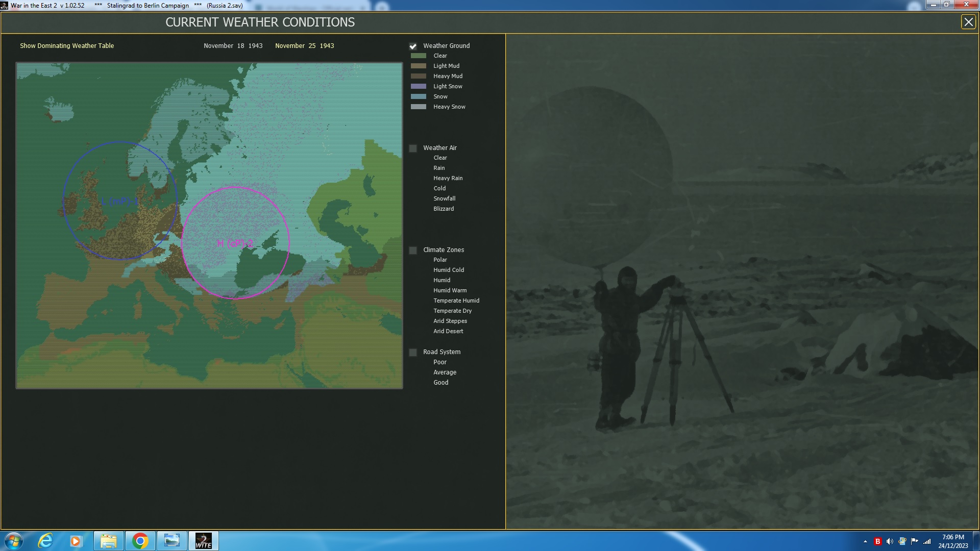This screenshot has width=980, height=551.
Task: Click the Light Snow color swatch
Action: (x=418, y=87)
